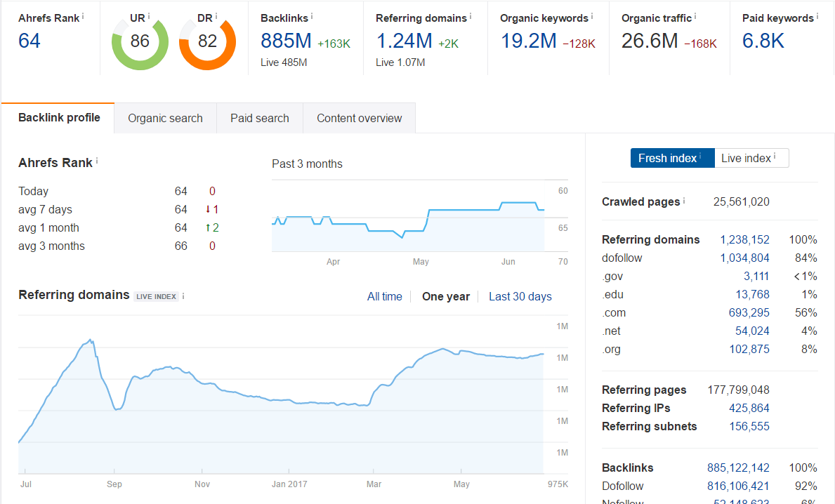Screen dimensions: 835x504
Task: Open dofollow domains count 1,034,804
Action: point(744,258)
